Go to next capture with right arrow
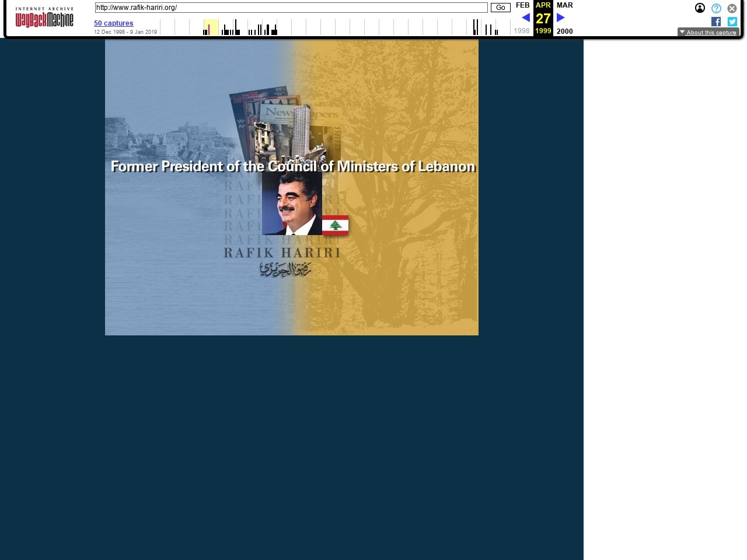The image size is (747, 560). click(561, 18)
